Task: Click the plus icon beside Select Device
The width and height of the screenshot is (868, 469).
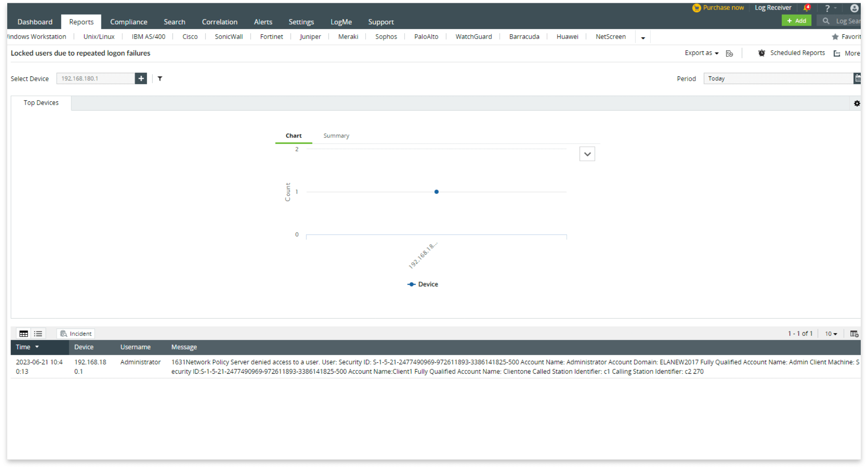Action: (x=141, y=78)
